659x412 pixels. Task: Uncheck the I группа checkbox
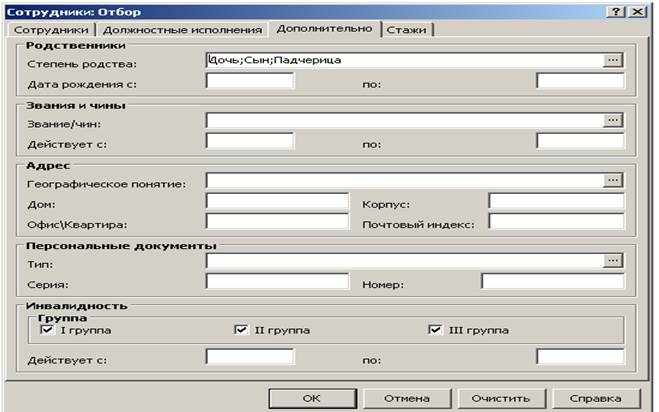pos(47,330)
